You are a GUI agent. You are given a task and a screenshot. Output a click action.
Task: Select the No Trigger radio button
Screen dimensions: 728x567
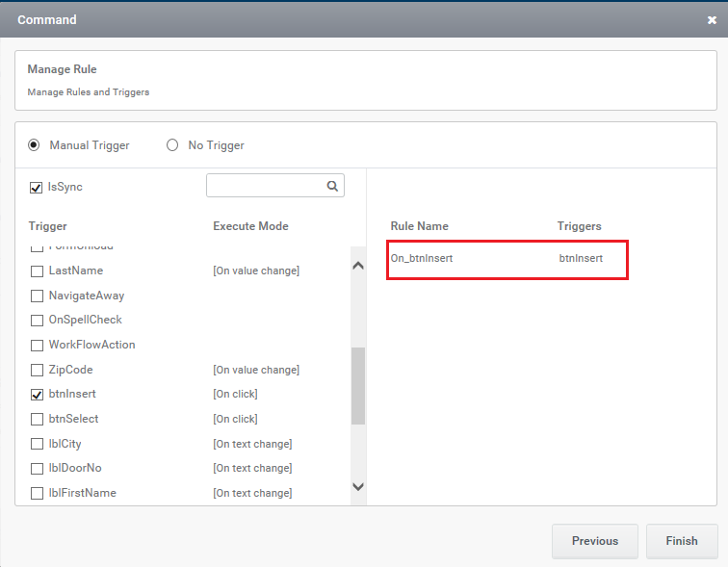click(172, 145)
